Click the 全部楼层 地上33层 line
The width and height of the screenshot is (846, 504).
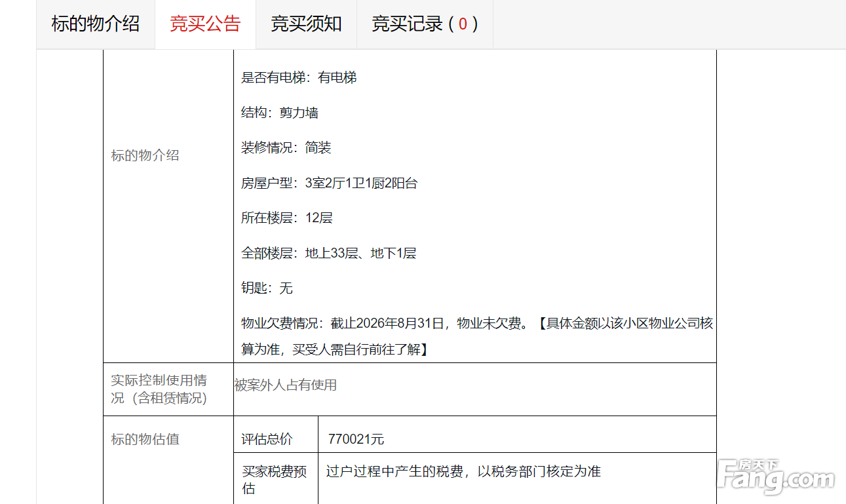click(328, 253)
